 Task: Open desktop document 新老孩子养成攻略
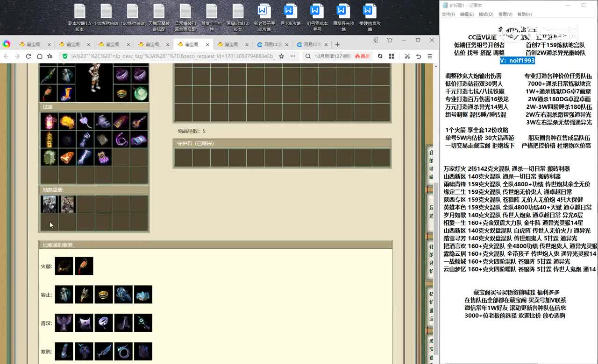[x=264, y=17]
